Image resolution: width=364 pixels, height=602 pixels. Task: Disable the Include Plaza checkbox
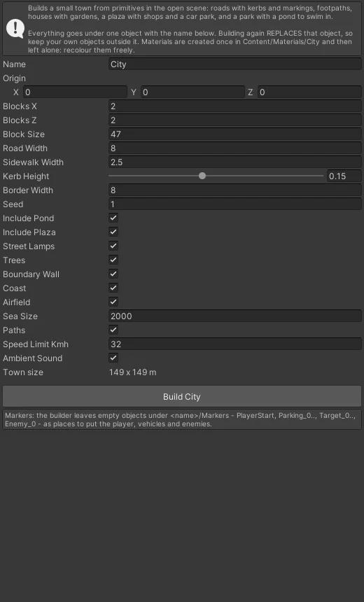point(113,232)
